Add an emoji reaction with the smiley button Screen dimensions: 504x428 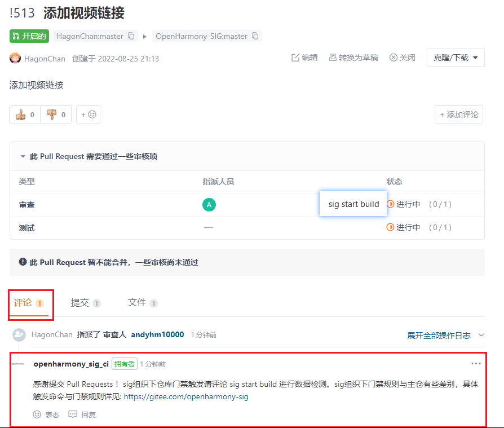(89, 114)
